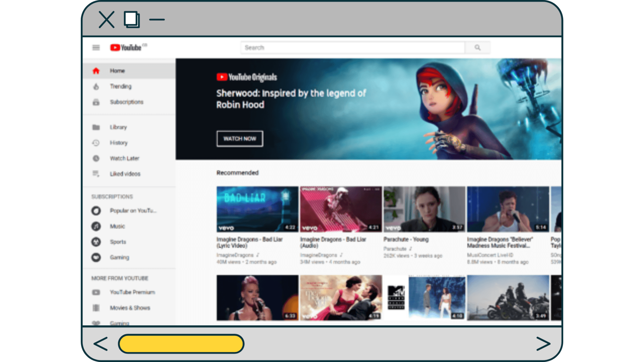Click the yellow horizontal scrollbar thumb
Screen dimensions: 644x362
[181, 344]
